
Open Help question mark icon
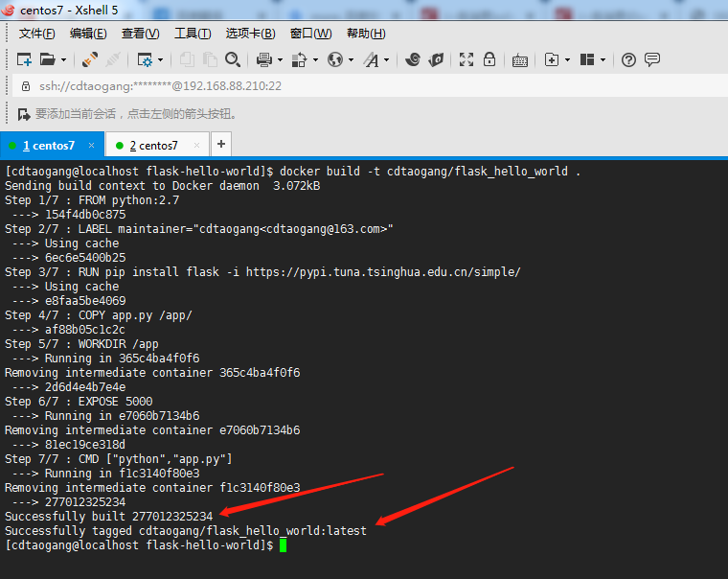click(x=628, y=60)
